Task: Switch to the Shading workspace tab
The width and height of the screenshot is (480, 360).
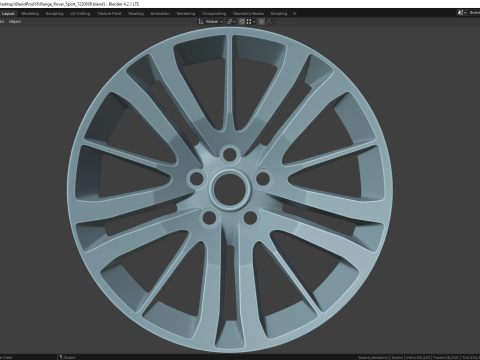Action: 136,14
